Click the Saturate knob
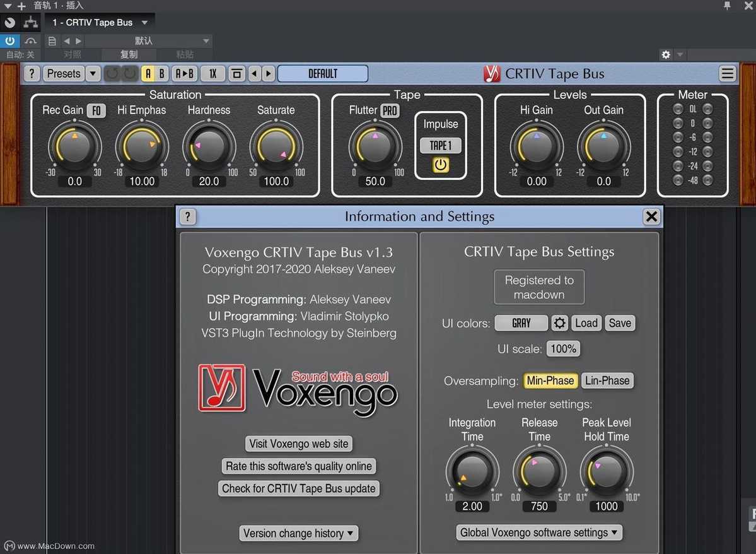Screen dimensions: 756x554 coord(276,145)
